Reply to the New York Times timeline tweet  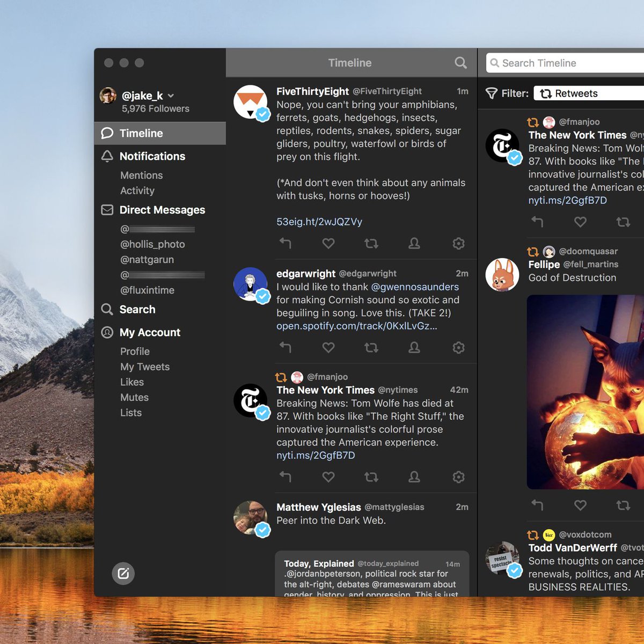coord(285,477)
